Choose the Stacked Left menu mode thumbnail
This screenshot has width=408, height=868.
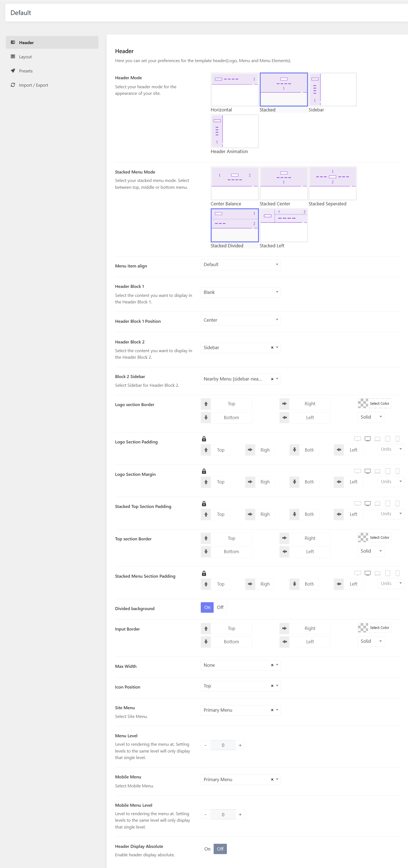pos(283,225)
